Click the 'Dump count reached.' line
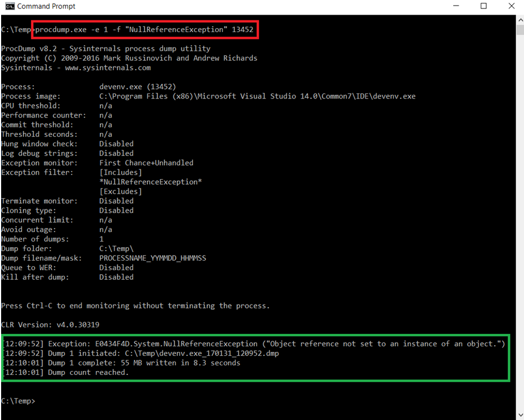Screen dimensions: 524x420 click(x=66, y=373)
